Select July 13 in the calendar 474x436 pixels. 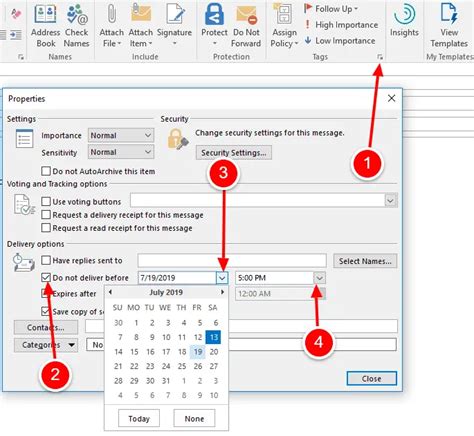(213, 337)
